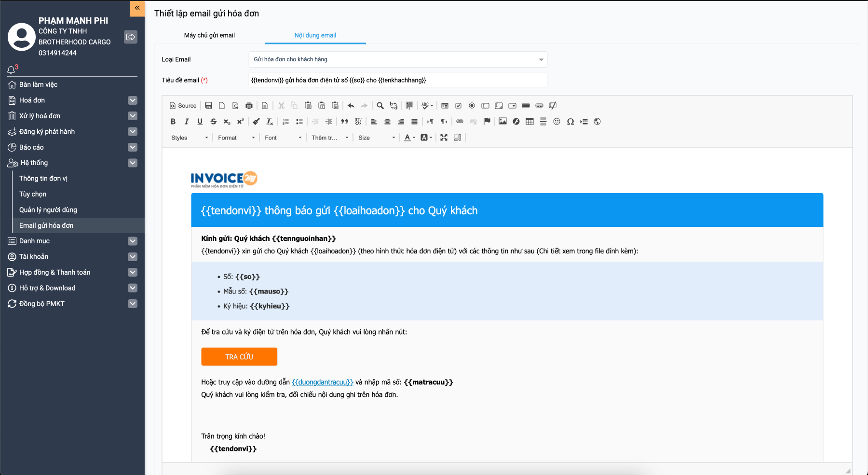Insert a Horizontal Line
Screen dimensions: 868x475
pos(543,122)
